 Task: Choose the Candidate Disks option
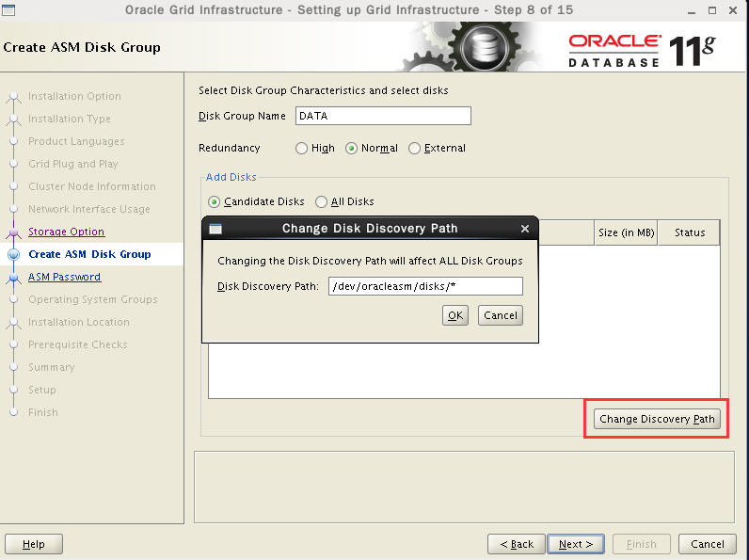click(x=215, y=201)
